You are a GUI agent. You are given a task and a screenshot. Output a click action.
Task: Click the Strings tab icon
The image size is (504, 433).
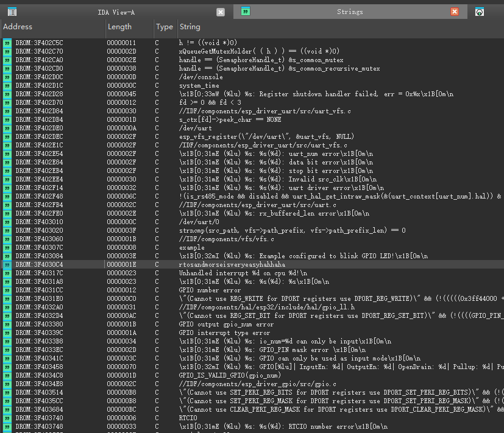click(245, 12)
